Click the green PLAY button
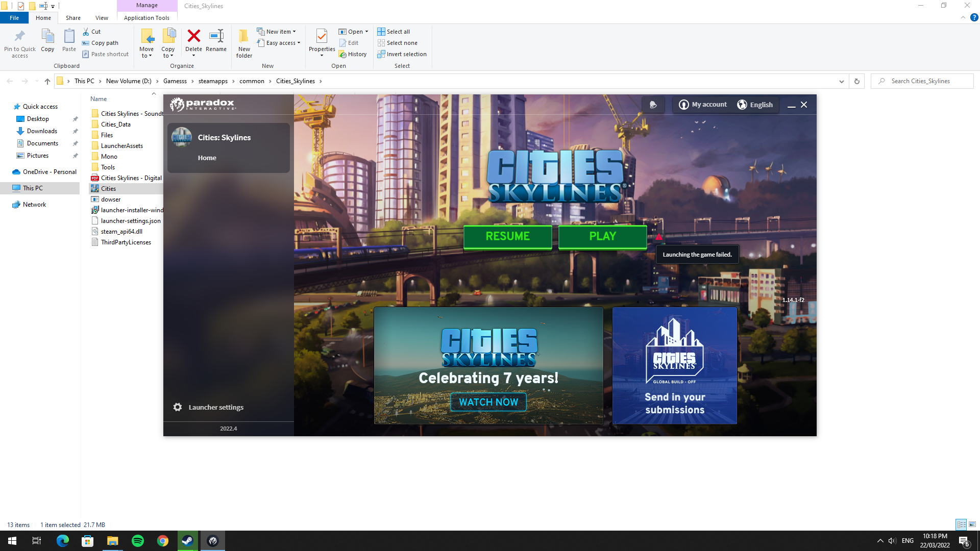 pyautogui.click(x=602, y=236)
